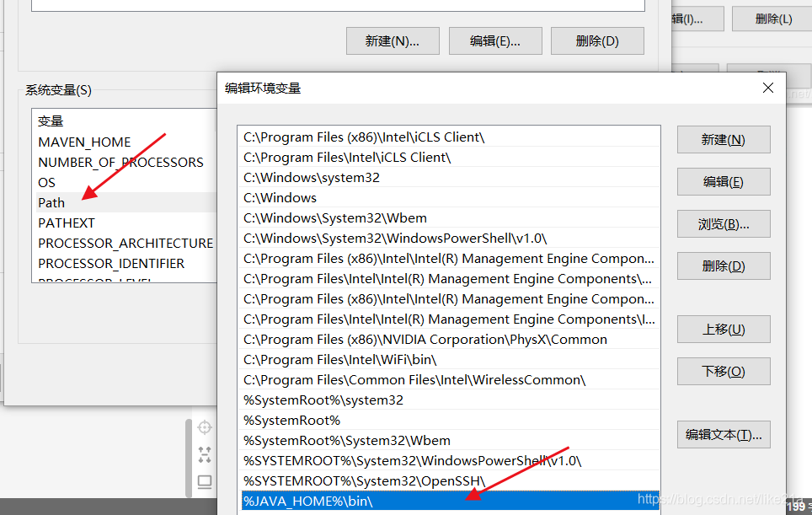The image size is (812, 515).
Task: Click the crosshair target icon below dialog
Action: [x=205, y=427]
